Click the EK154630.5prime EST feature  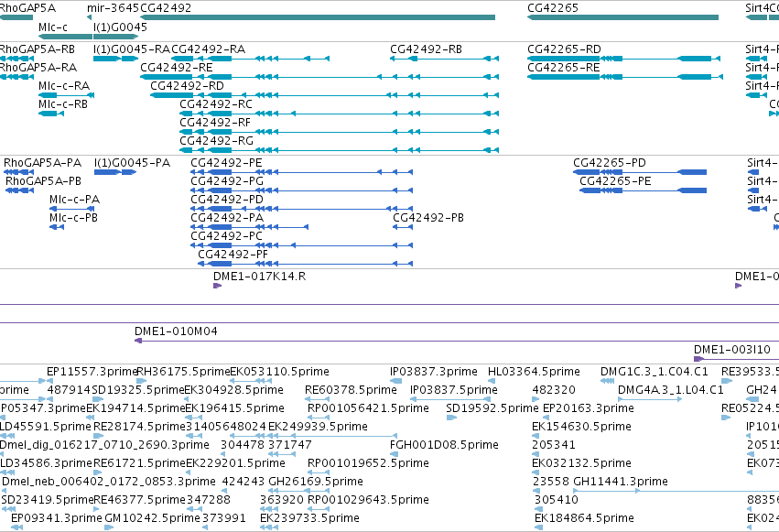(536, 436)
